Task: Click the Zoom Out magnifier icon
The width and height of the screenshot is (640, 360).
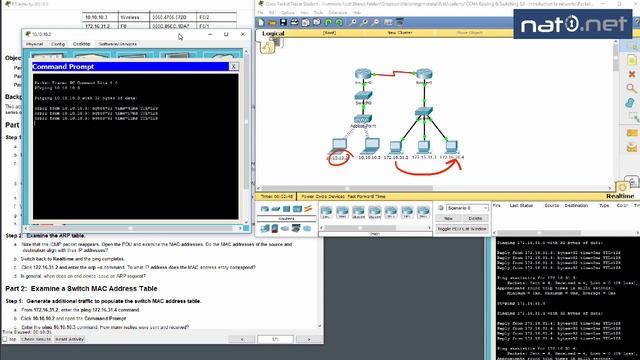Action: click(375, 22)
